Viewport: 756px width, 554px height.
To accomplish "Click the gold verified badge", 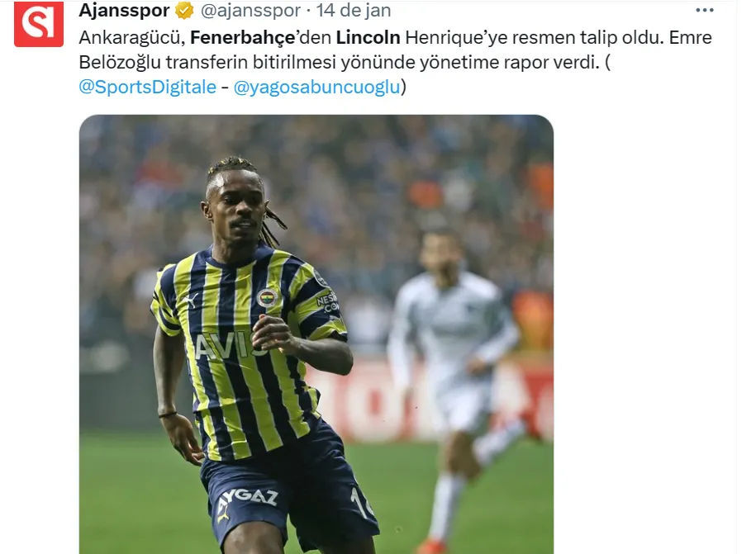I will click(184, 10).
